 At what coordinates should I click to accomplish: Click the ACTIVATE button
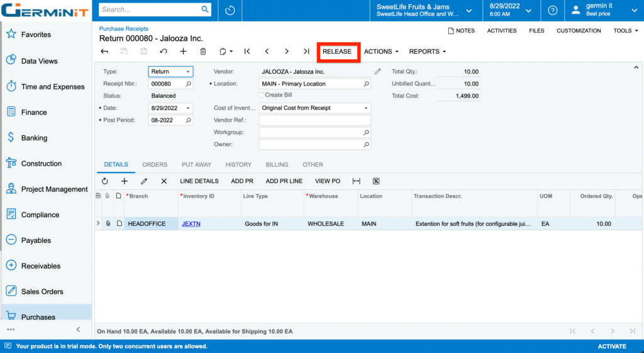(x=611, y=347)
